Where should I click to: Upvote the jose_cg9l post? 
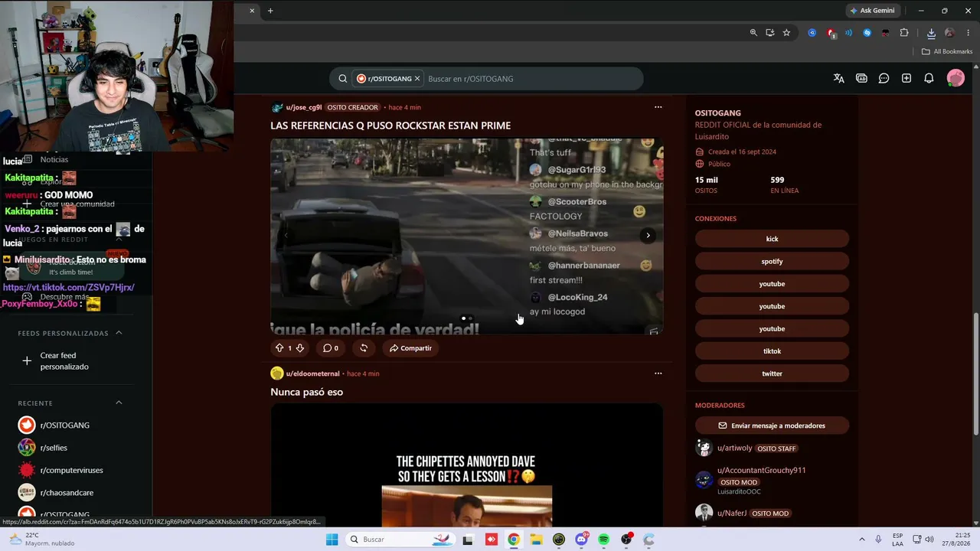pyautogui.click(x=279, y=348)
